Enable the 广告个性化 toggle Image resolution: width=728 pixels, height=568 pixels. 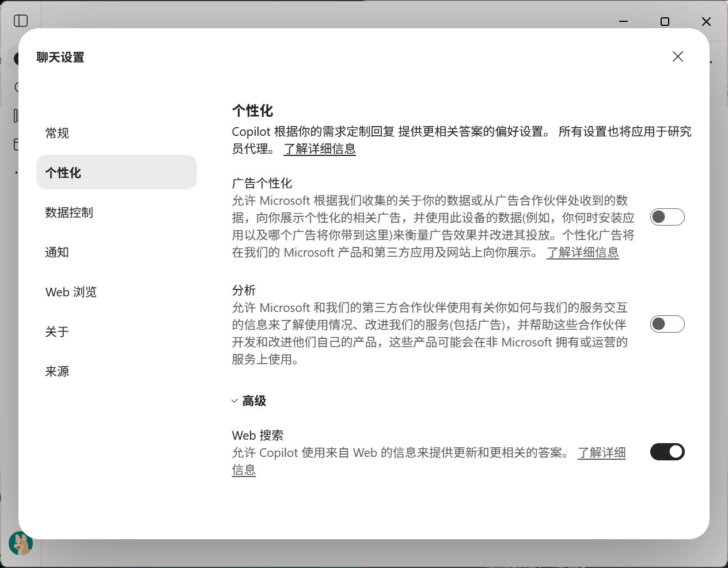(667, 217)
